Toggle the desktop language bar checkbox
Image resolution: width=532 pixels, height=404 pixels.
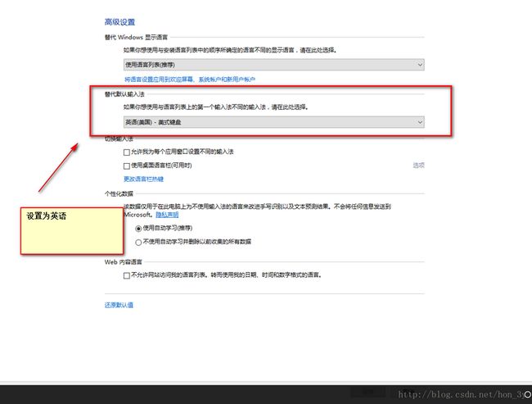[x=127, y=166]
